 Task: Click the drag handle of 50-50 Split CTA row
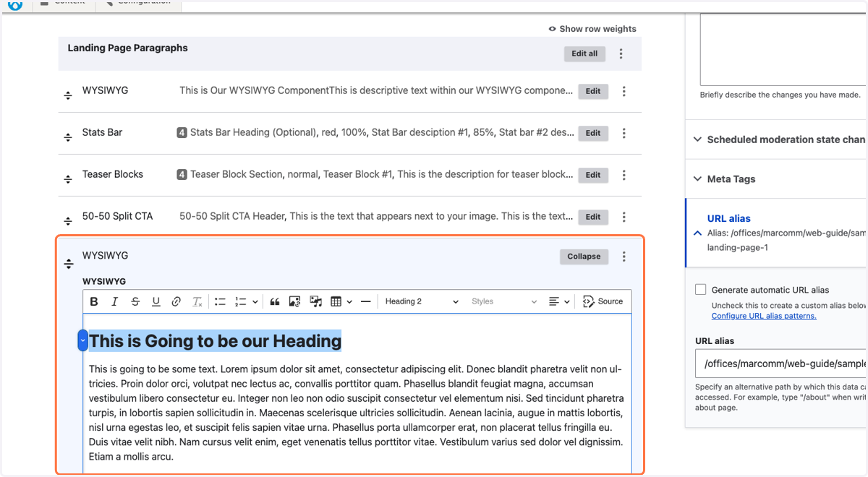pos(68,221)
